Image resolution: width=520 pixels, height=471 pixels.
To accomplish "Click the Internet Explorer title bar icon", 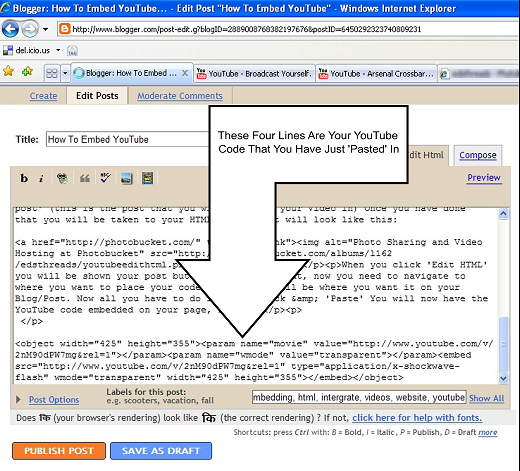I will click(6, 7).
